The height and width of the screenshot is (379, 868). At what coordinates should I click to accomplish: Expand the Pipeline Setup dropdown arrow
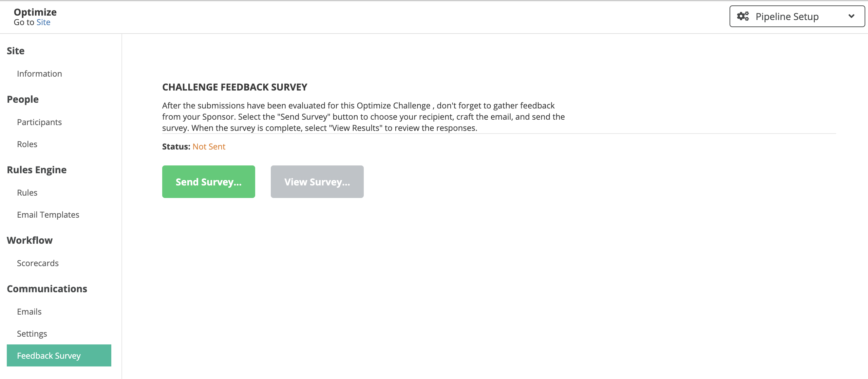click(x=851, y=16)
